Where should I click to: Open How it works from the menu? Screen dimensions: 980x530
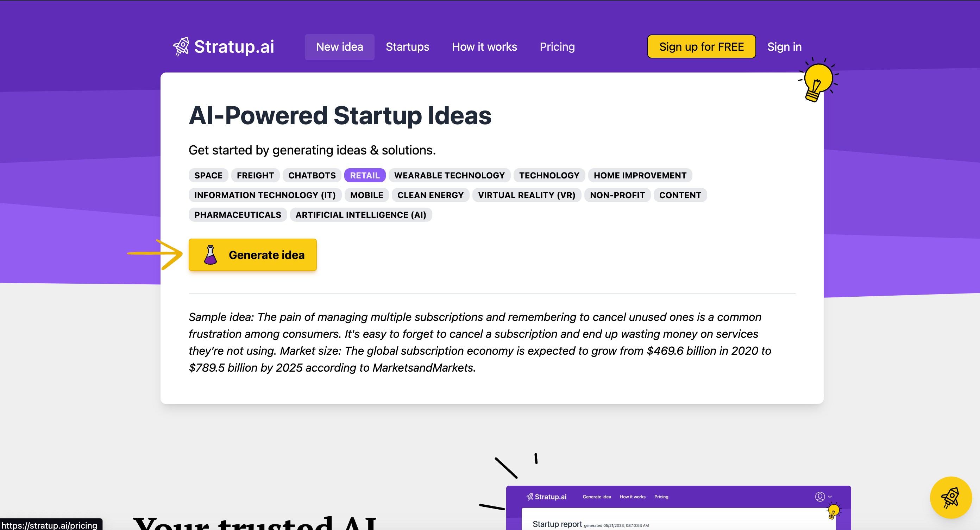(484, 46)
